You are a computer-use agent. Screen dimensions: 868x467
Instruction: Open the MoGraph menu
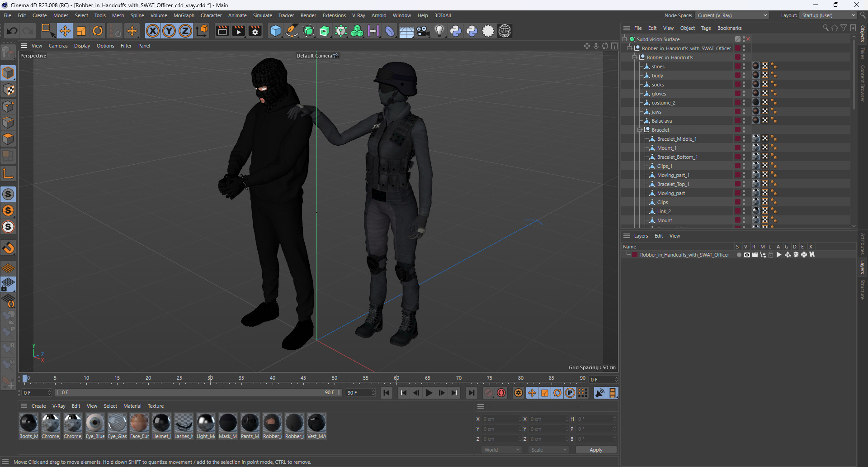(x=184, y=15)
